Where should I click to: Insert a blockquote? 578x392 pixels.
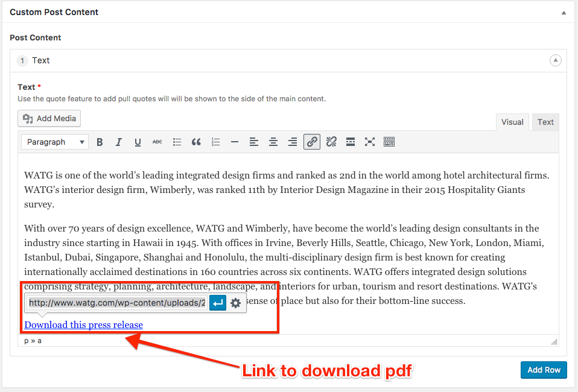(x=196, y=142)
